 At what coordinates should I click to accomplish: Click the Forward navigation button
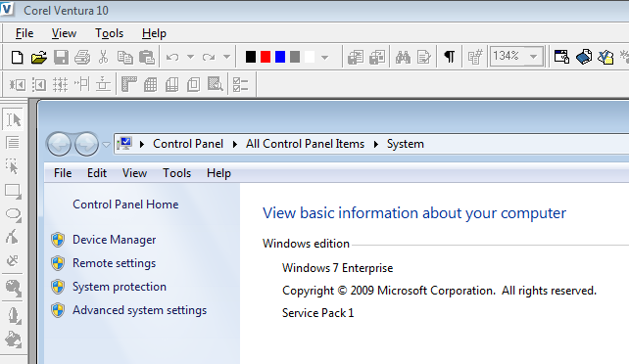click(x=86, y=144)
